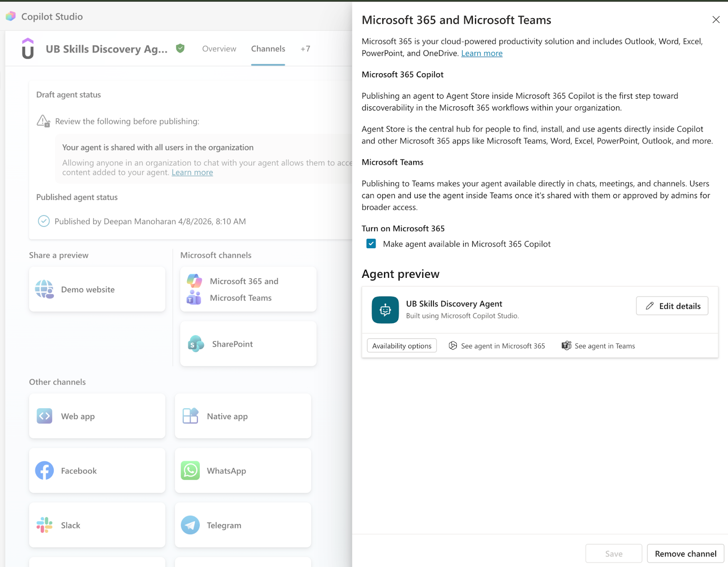Close the Microsoft 365 and Teams panel
This screenshot has height=567, width=728.
click(x=716, y=20)
